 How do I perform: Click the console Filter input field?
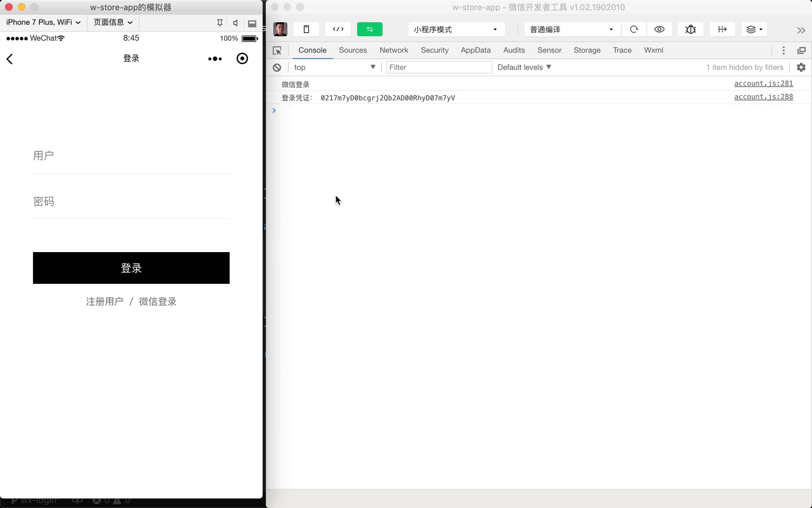tap(439, 67)
